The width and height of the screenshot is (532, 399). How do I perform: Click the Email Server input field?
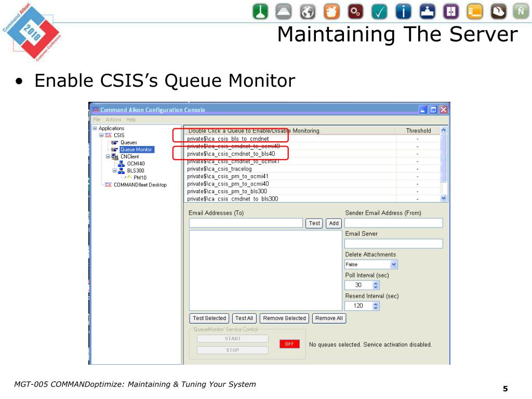coord(394,244)
